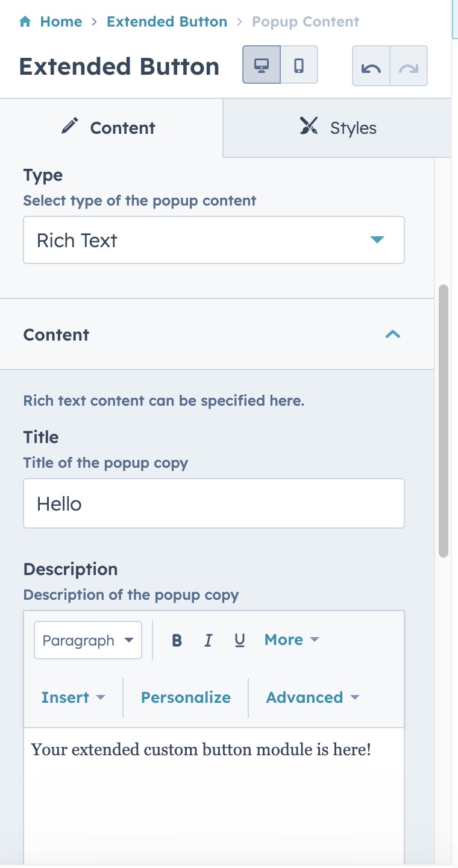458x868 pixels.
Task: Open the Insert menu in editor
Action: point(73,697)
